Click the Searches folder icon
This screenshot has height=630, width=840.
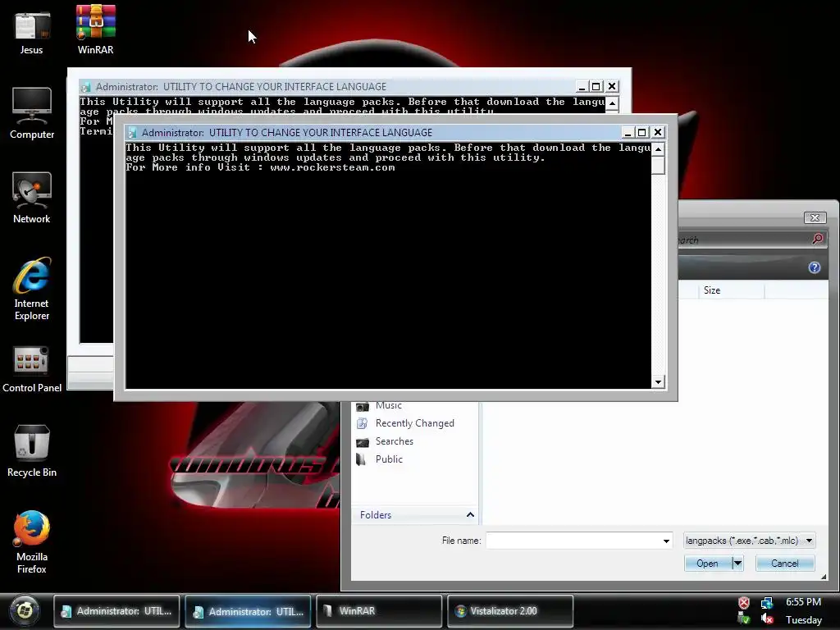click(363, 442)
